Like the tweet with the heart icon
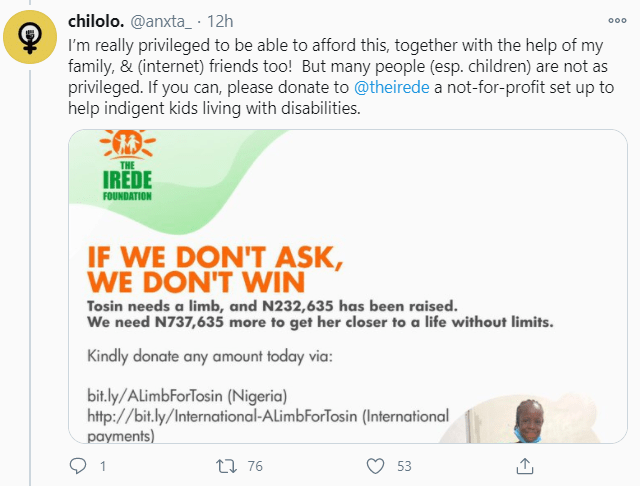640x486 pixels. [375, 465]
